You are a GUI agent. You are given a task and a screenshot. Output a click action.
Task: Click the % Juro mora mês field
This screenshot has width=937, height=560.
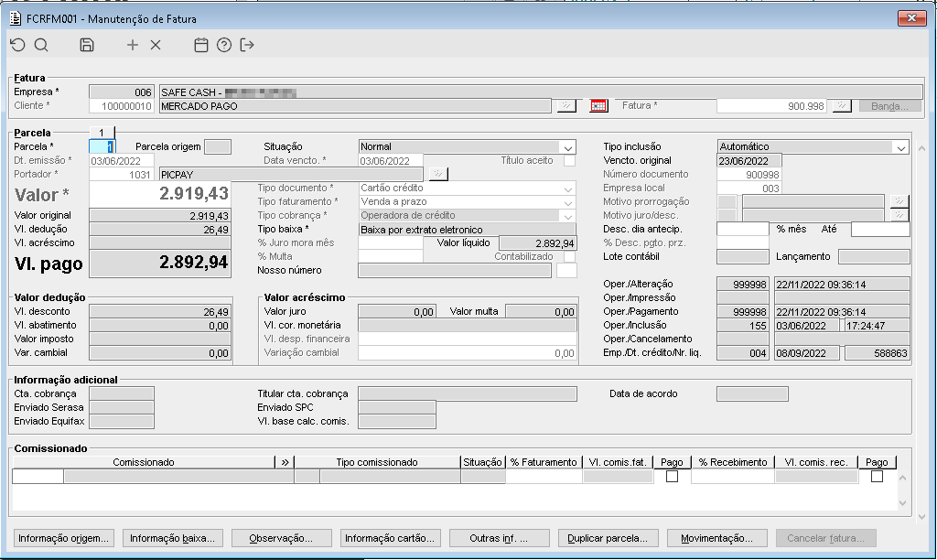click(x=390, y=242)
